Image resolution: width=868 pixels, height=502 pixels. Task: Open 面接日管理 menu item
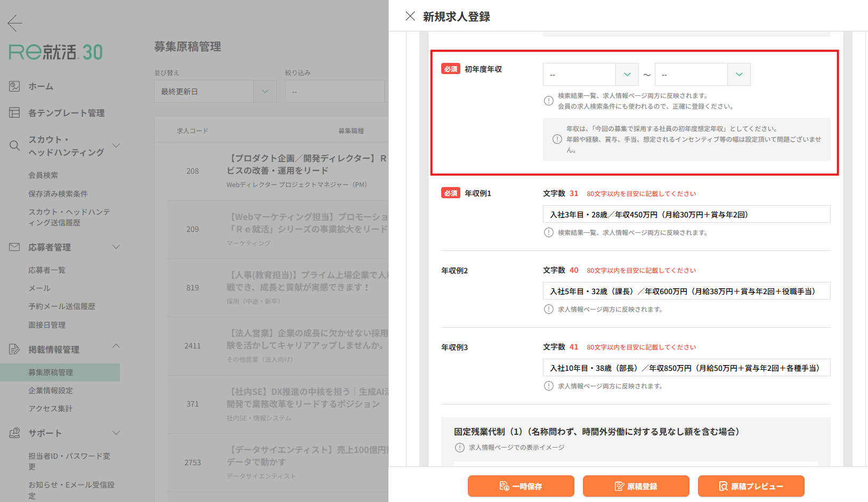click(47, 325)
